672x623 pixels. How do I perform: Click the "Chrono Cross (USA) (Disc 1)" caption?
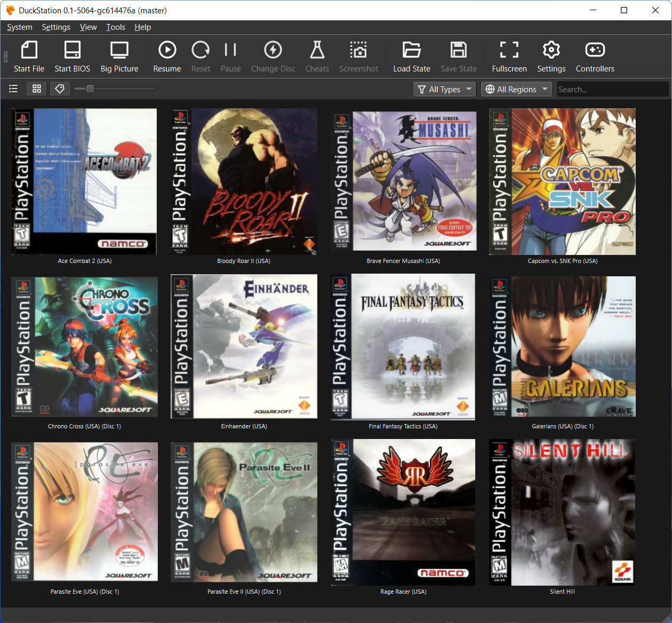[84, 426]
